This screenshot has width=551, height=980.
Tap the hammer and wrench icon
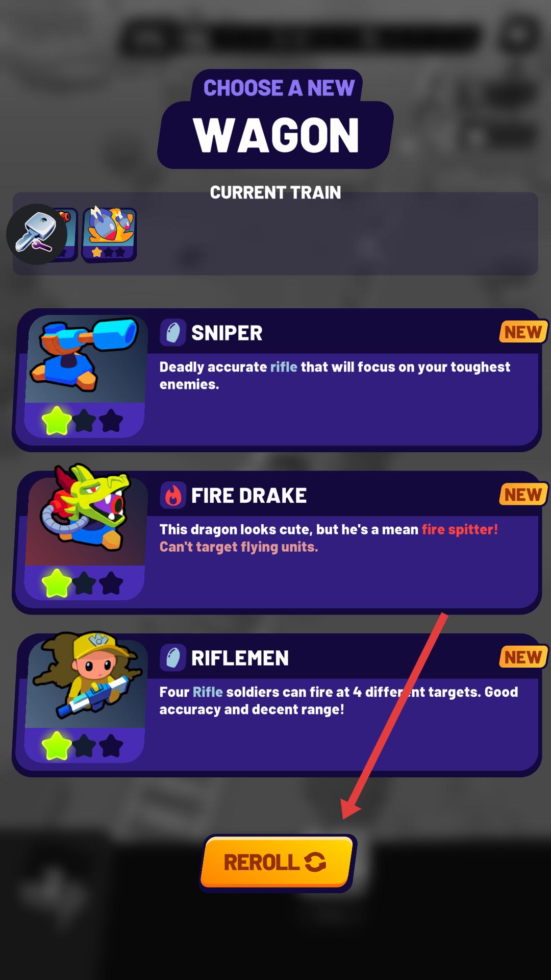point(36,234)
